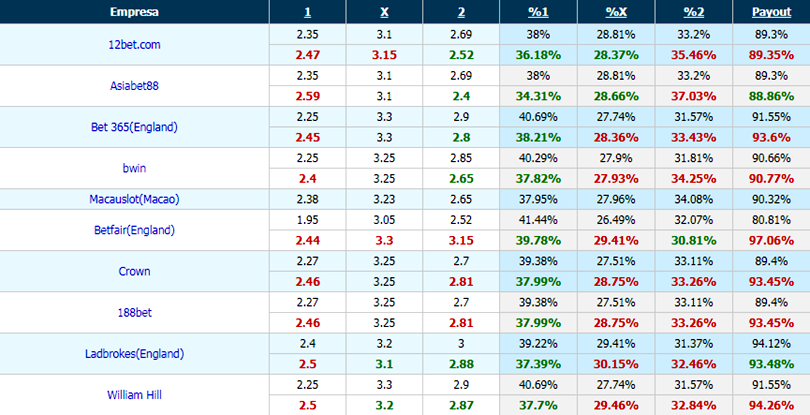Sort by the '%1' column header

tap(538, 12)
